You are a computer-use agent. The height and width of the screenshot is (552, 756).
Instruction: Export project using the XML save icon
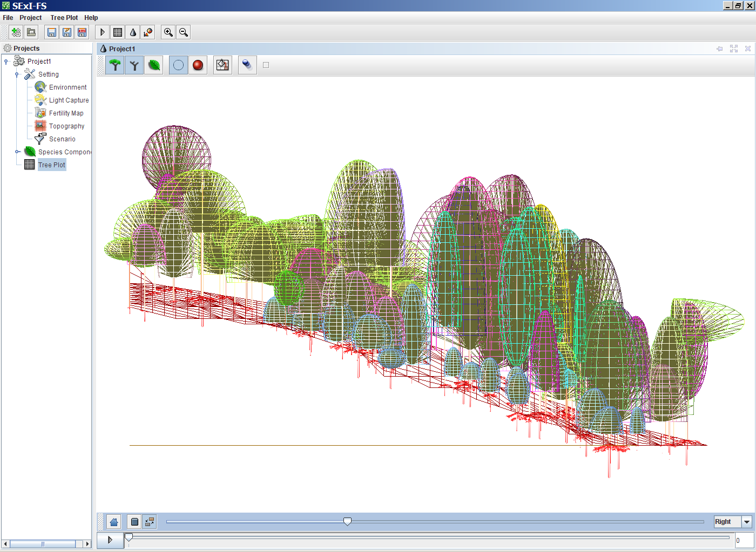[x=82, y=32]
